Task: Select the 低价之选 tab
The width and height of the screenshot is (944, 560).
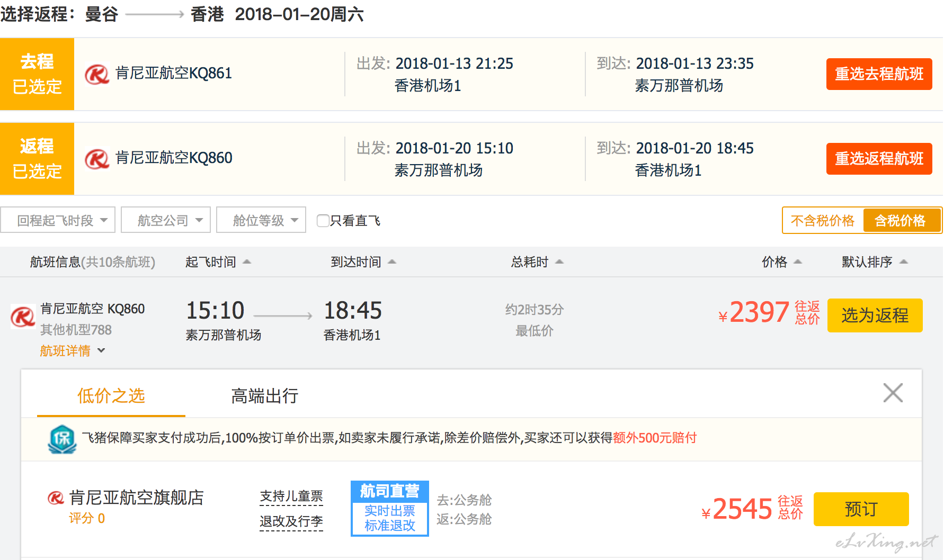Action: [111, 395]
